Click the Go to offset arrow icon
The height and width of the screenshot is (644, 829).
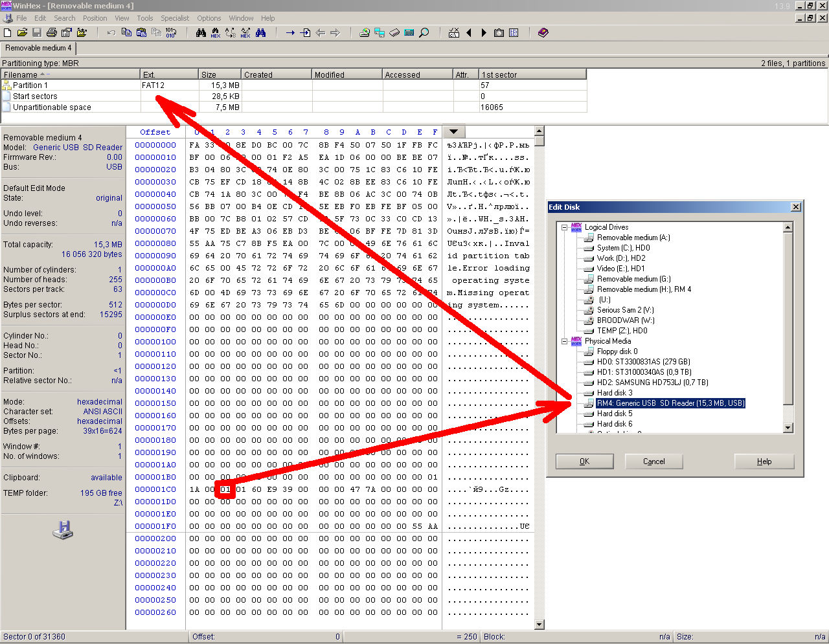[290, 32]
